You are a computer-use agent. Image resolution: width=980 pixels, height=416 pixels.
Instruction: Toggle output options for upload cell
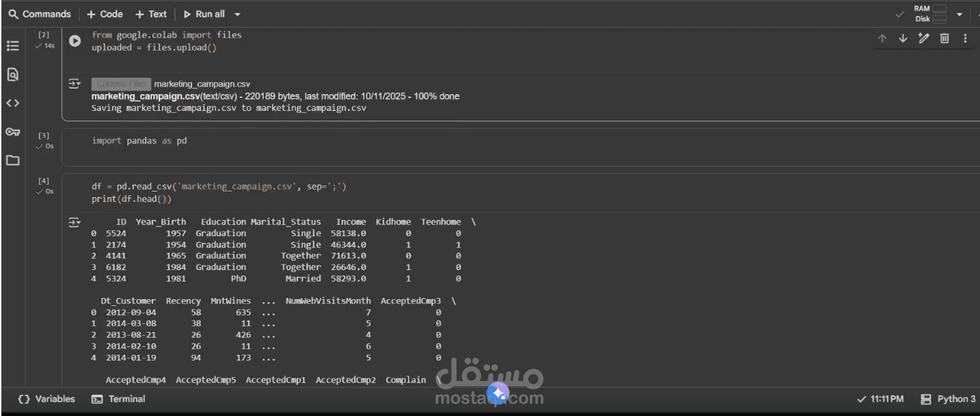pyautogui.click(x=74, y=84)
